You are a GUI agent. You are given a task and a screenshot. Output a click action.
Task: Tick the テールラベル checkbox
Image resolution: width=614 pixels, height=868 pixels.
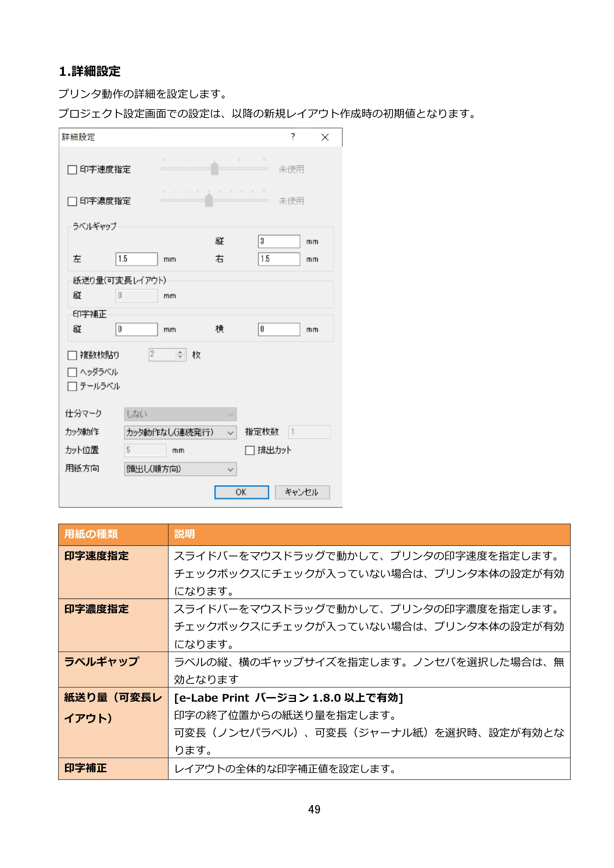coord(72,386)
